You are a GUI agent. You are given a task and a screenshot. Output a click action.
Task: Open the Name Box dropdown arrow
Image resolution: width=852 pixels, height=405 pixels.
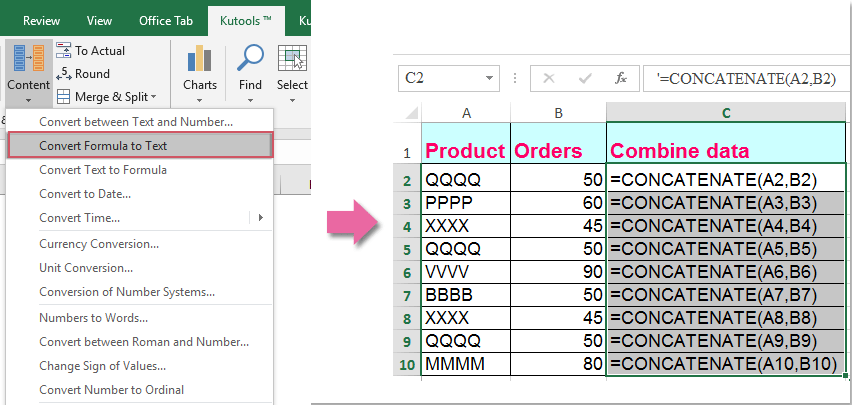(489, 78)
